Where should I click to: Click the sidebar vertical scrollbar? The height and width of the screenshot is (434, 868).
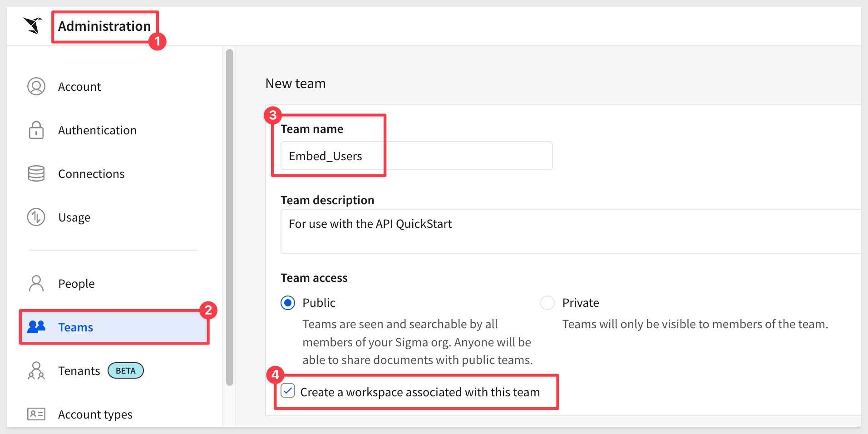[230, 218]
